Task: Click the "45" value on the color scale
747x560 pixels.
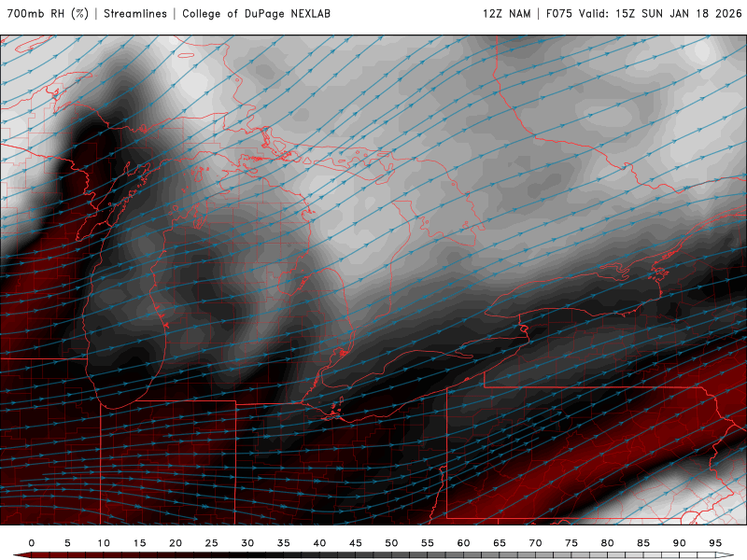Action: (356, 543)
